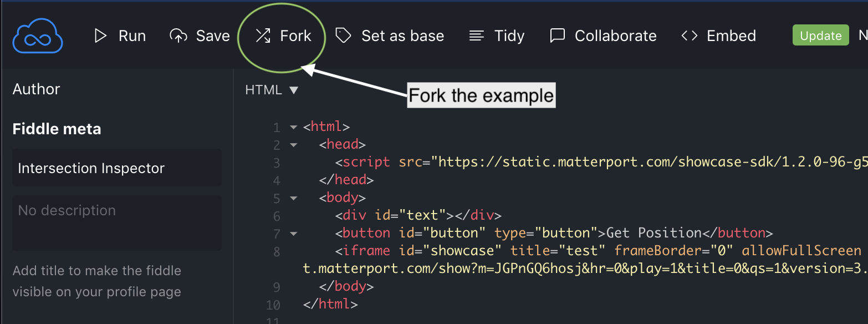Click the Embed code-brackets icon

[x=690, y=36]
